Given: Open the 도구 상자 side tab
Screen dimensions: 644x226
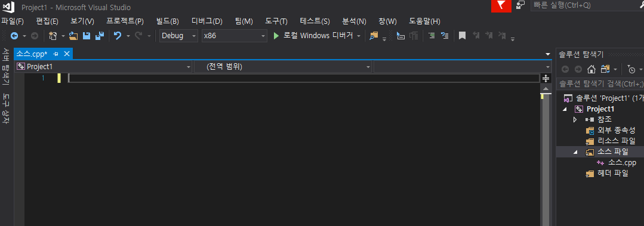Looking at the screenshot, I should pyautogui.click(x=6, y=108).
